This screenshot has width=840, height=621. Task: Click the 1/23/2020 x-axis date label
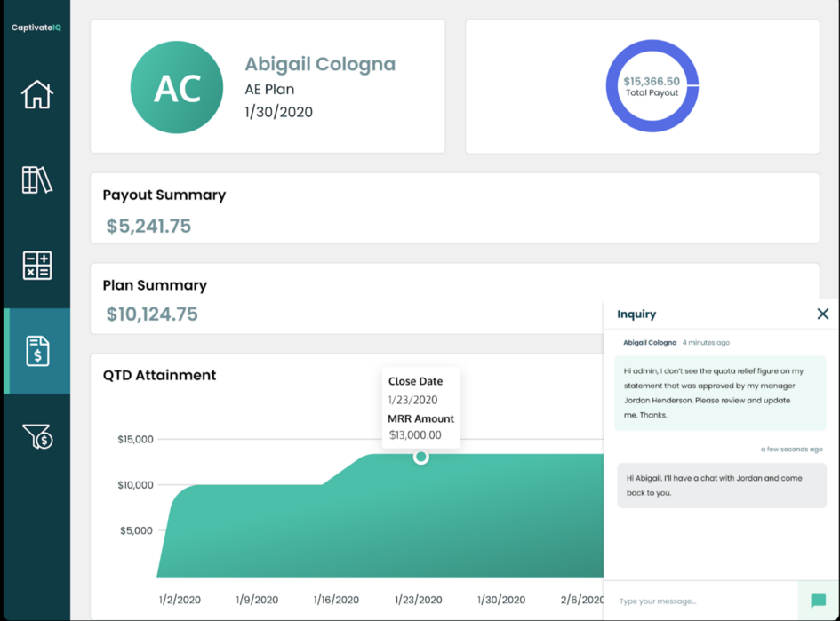pos(418,600)
